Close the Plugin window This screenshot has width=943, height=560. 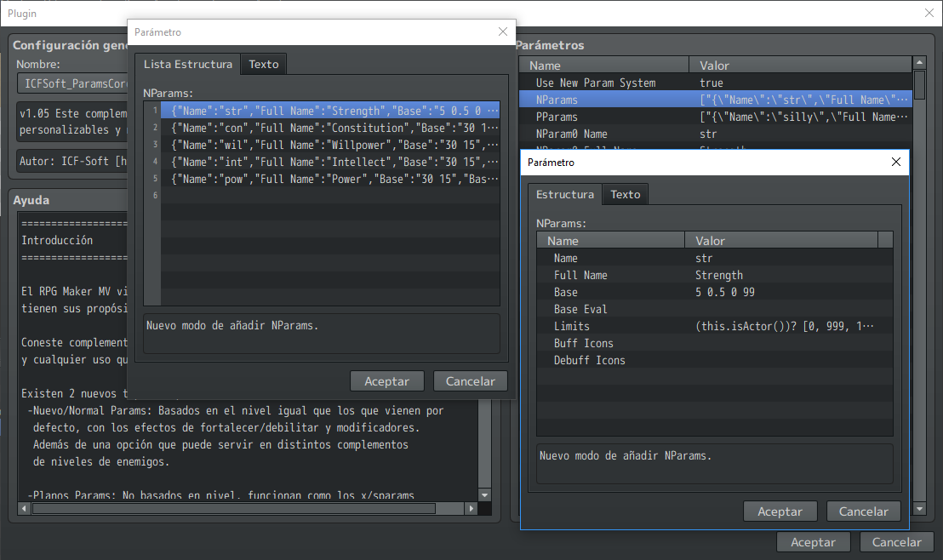pyautogui.click(x=929, y=14)
